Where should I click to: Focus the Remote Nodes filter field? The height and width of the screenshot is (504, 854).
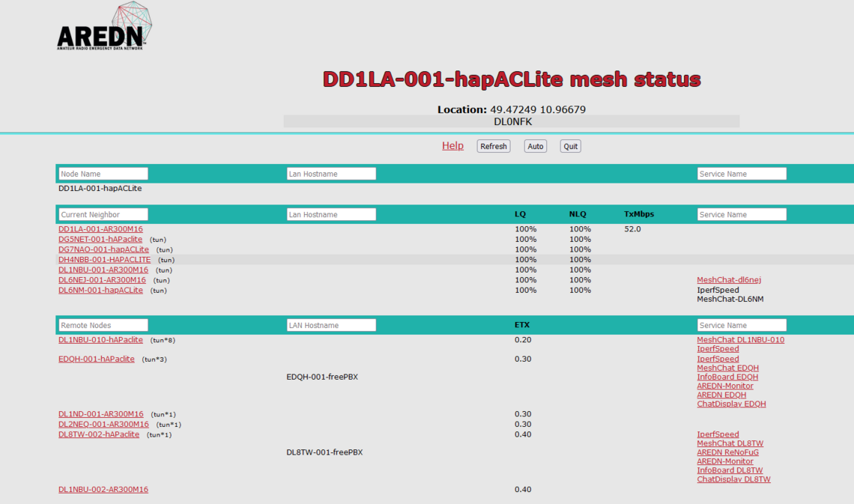(x=103, y=325)
